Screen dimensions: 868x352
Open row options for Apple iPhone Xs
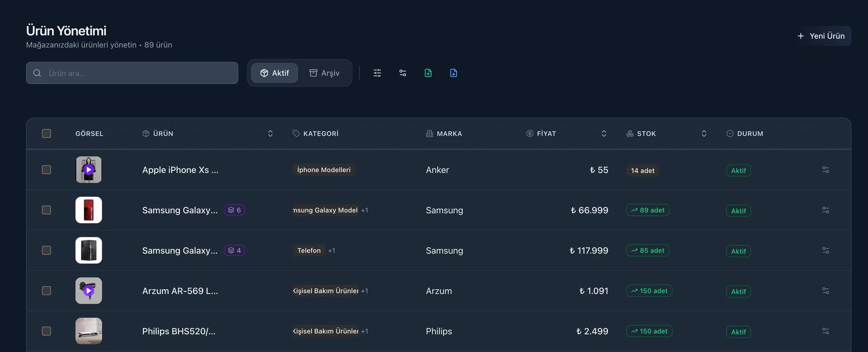825,170
